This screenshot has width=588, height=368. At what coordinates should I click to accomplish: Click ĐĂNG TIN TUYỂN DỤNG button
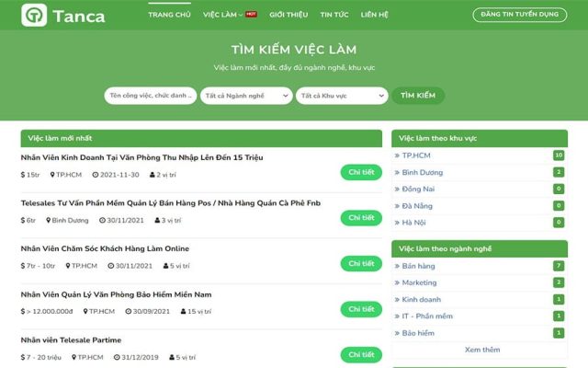(x=519, y=15)
